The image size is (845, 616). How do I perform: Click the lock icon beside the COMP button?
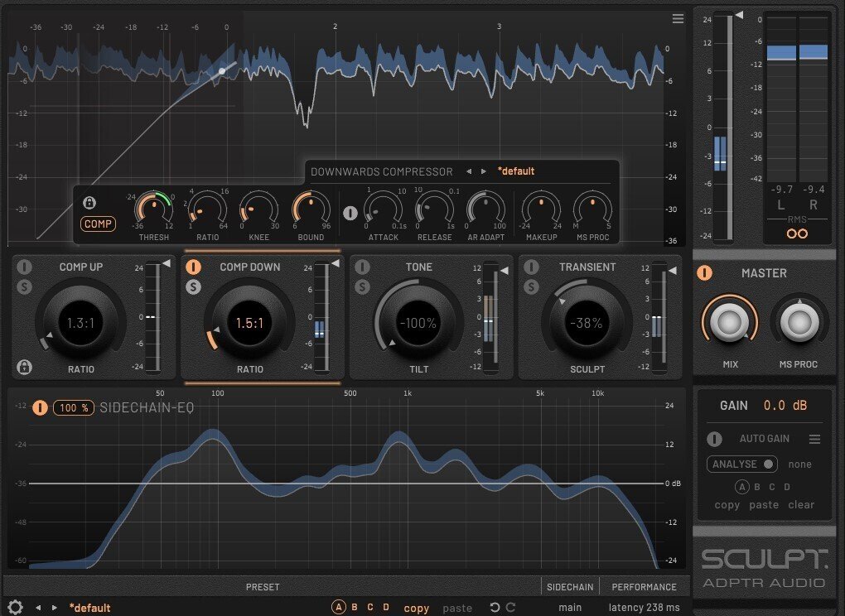(89, 203)
